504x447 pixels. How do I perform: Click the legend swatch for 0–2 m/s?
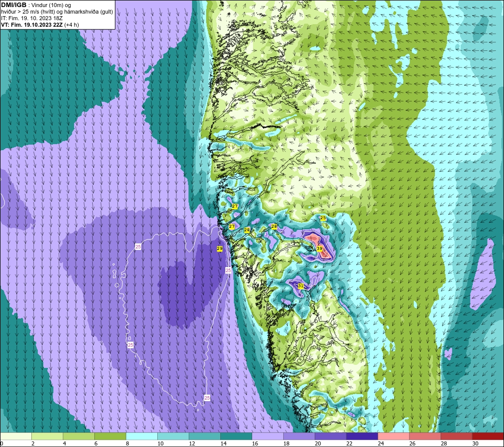[16, 436]
